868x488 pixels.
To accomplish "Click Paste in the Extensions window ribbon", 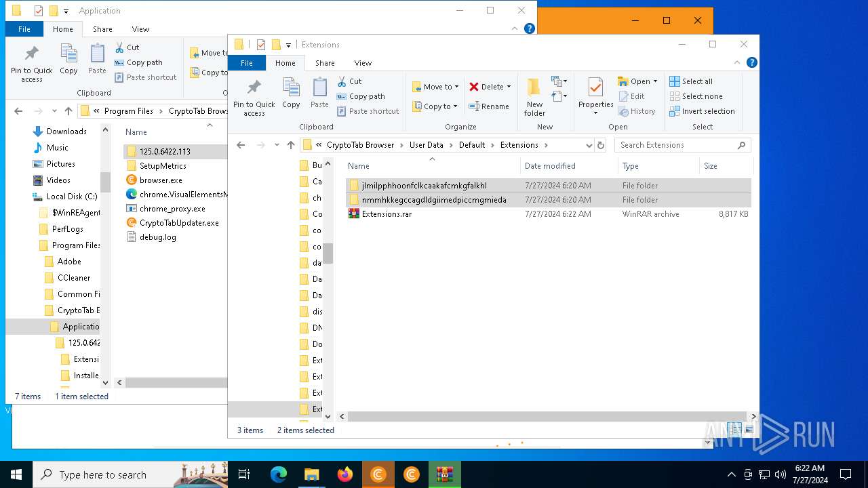I will pyautogui.click(x=319, y=94).
